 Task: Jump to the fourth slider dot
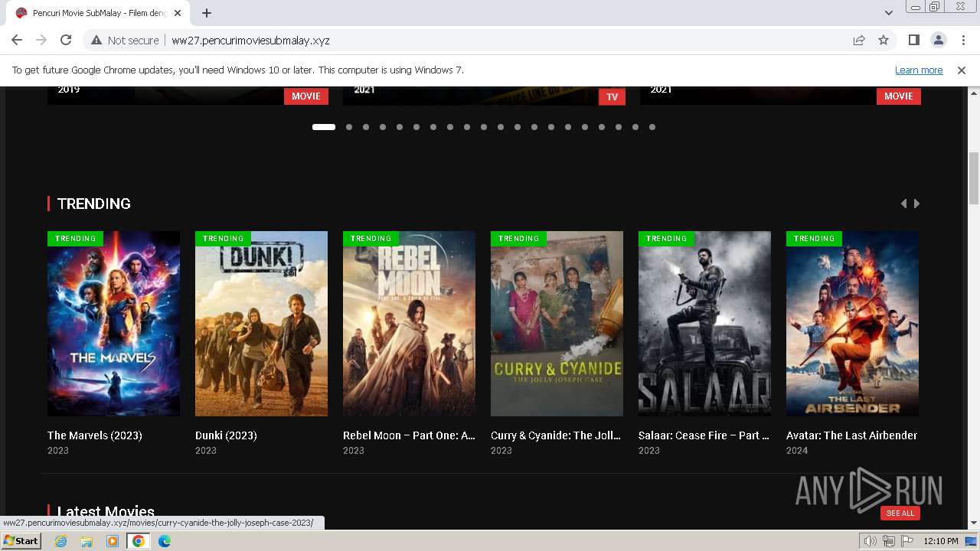tap(383, 127)
